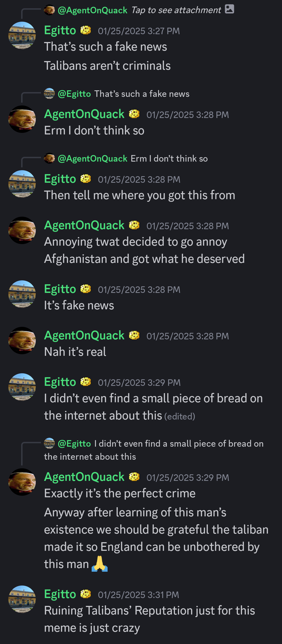Viewport: 282px width, 644px height.
Task: Tap small AgentOnQuack avatar in "Erm I don't think so" reply preview
Action: 49,158
